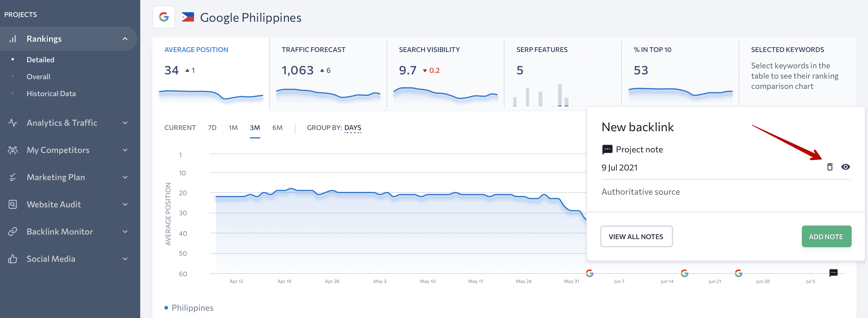Click the 9 Jul 2021 note date
The width and height of the screenshot is (868, 318).
click(619, 167)
